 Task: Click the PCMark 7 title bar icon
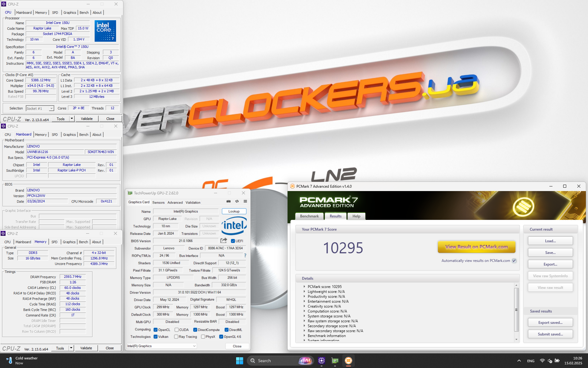click(292, 186)
